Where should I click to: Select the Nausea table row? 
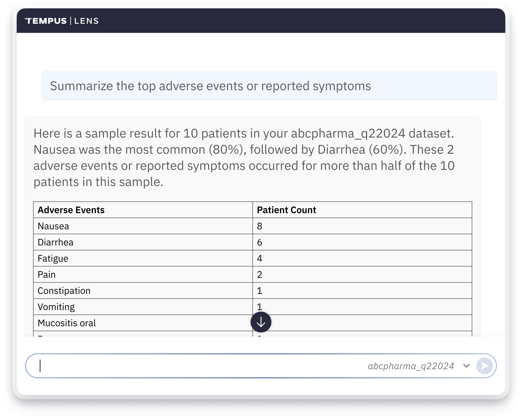pos(253,226)
